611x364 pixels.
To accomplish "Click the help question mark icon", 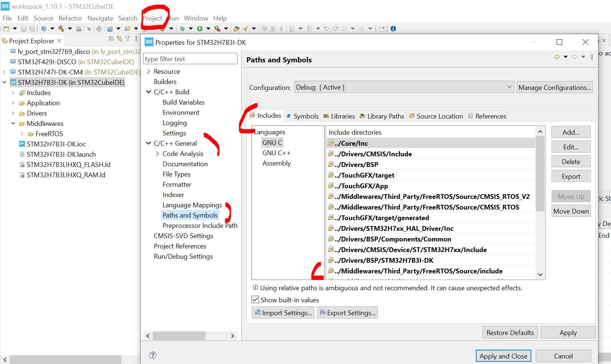I will pos(153,355).
